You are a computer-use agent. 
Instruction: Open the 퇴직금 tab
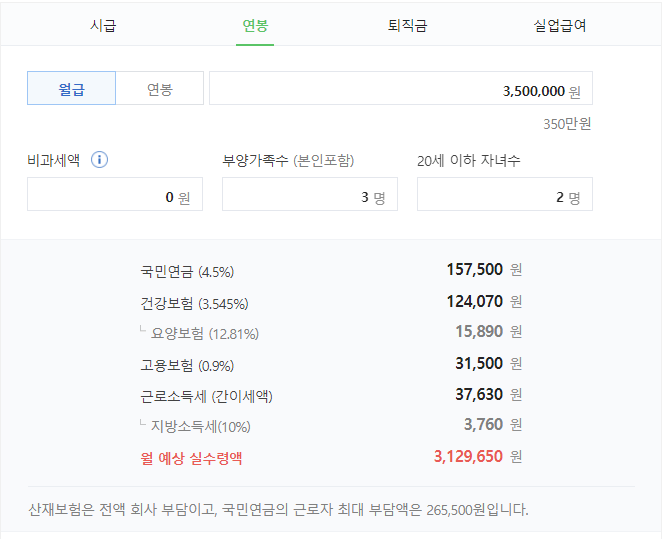[407, 26]
